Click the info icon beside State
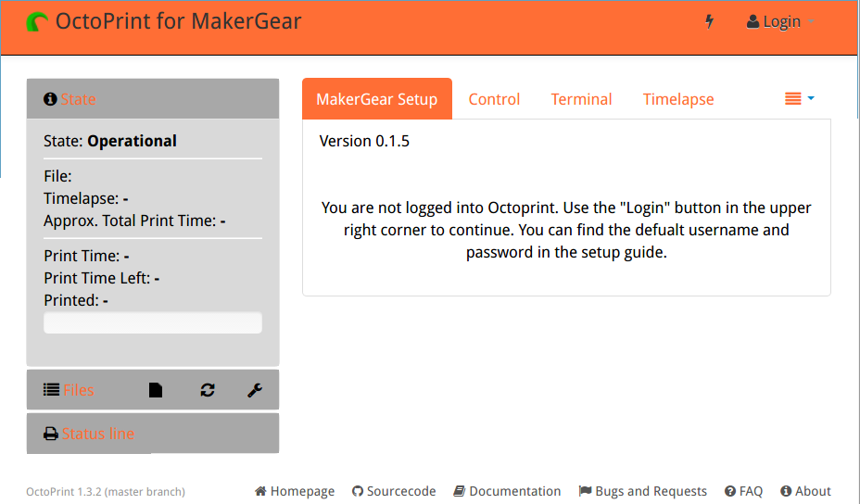The image size is (860, 504). coord(50,99)
